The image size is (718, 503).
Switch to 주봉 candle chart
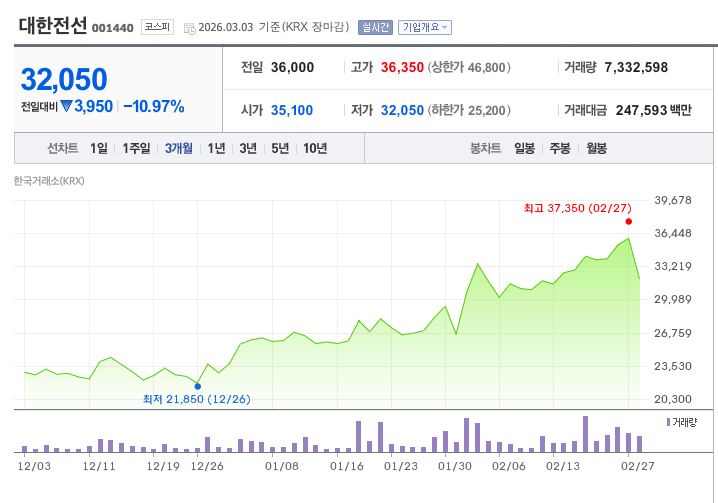(x=560, y=148)
